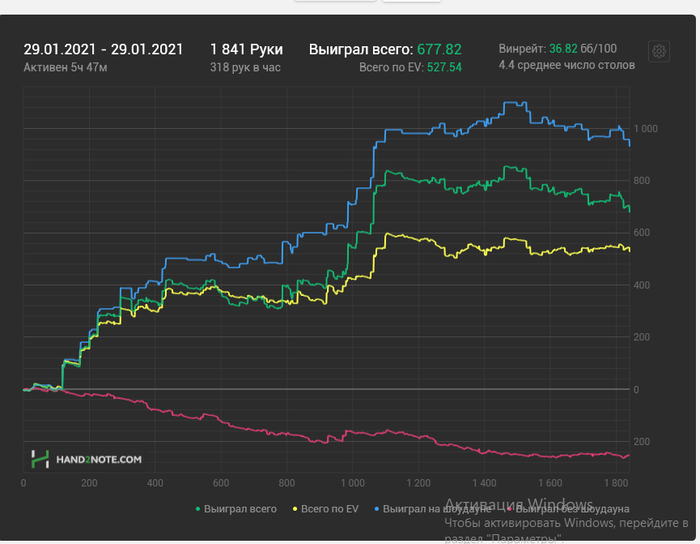
Task: Click the 800 label on the x-axis
Action: (287, 483)
